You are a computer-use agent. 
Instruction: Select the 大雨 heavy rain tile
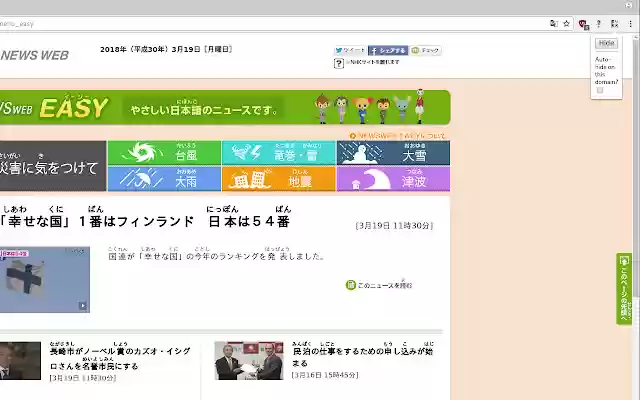(x=164, y=179)
